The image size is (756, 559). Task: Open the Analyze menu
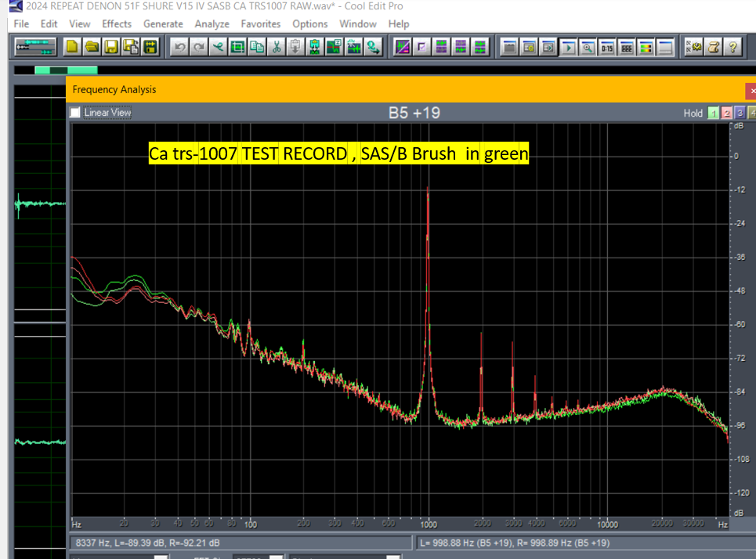(212, 24)
